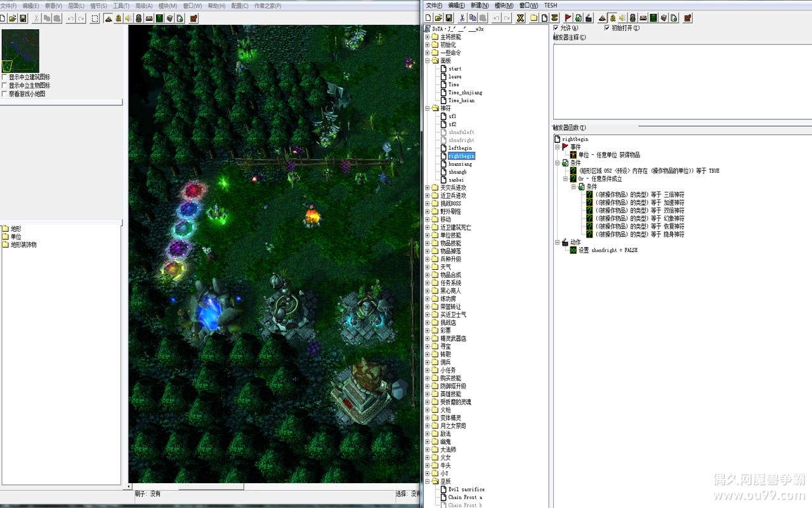
Task: Expand the 主将技能 folder
Action: pyautogui.click(x=427, y=37)
